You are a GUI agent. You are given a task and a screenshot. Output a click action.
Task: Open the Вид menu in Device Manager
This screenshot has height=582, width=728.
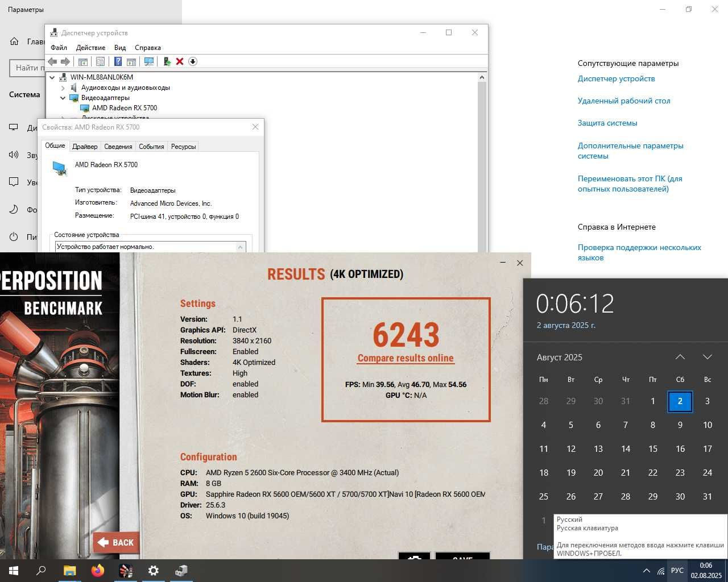[120, 48]
